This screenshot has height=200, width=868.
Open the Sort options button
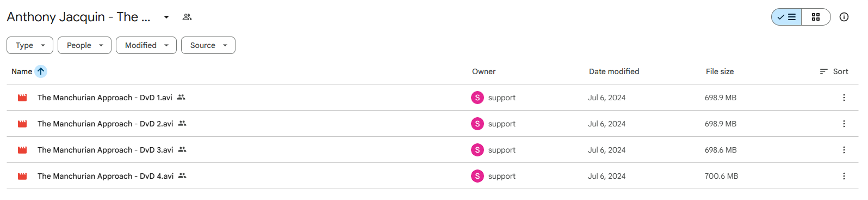tap(834, 71)
